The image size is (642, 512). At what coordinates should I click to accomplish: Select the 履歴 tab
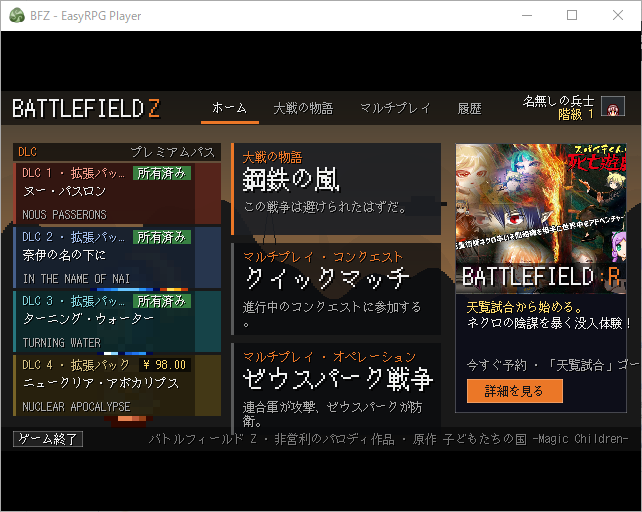[x=470, y=109]
